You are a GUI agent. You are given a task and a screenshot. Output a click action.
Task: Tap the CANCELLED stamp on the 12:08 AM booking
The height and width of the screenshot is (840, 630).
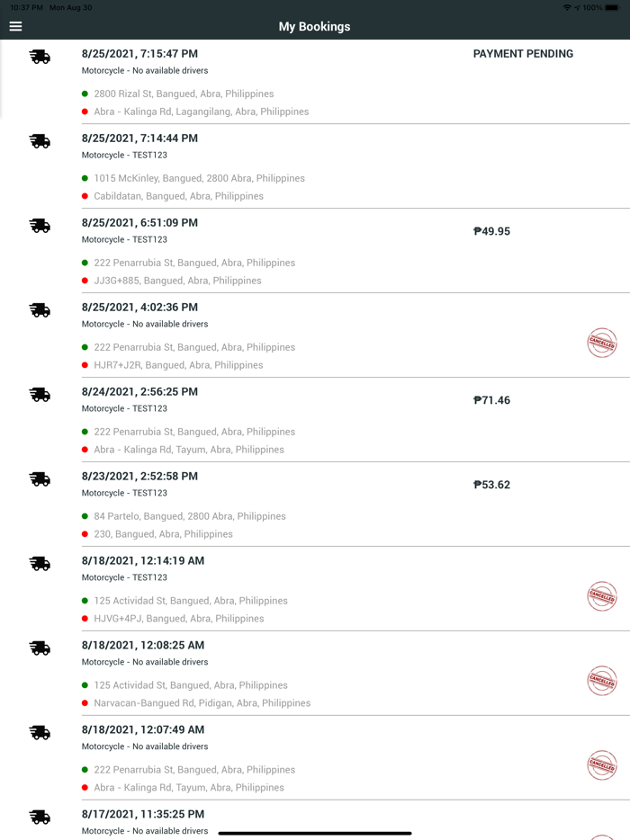602,681
